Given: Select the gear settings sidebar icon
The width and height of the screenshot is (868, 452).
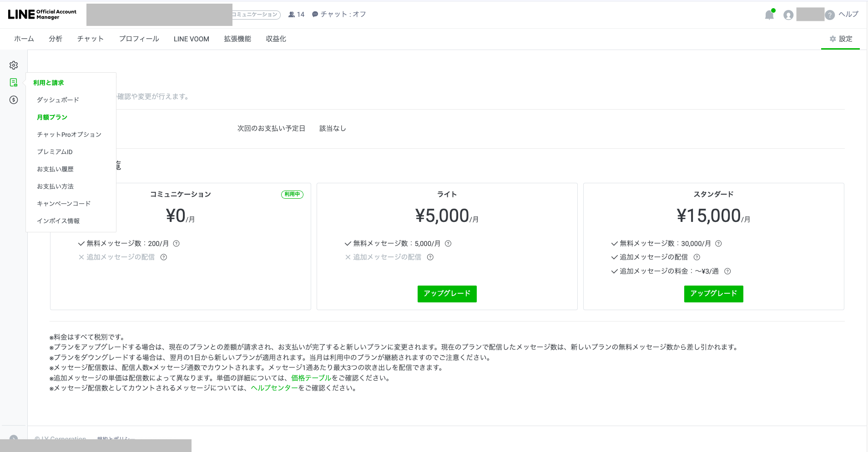Looking at the screenshot, I should [x=14, y=65].
